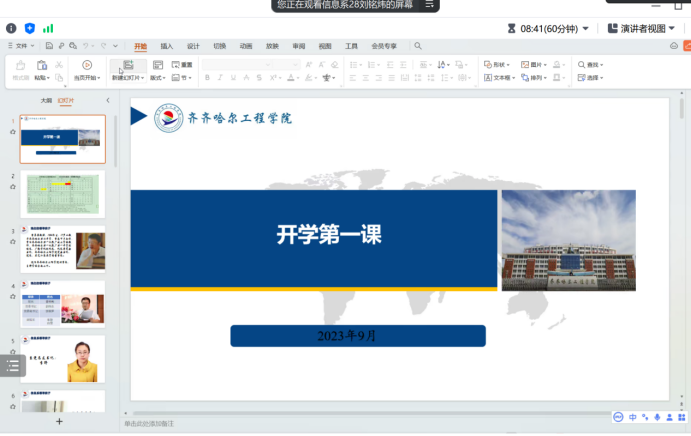This screenshot has height=436, width=691.
Task: Collapse the slide thumbnail panel
Action: point(108,100)
